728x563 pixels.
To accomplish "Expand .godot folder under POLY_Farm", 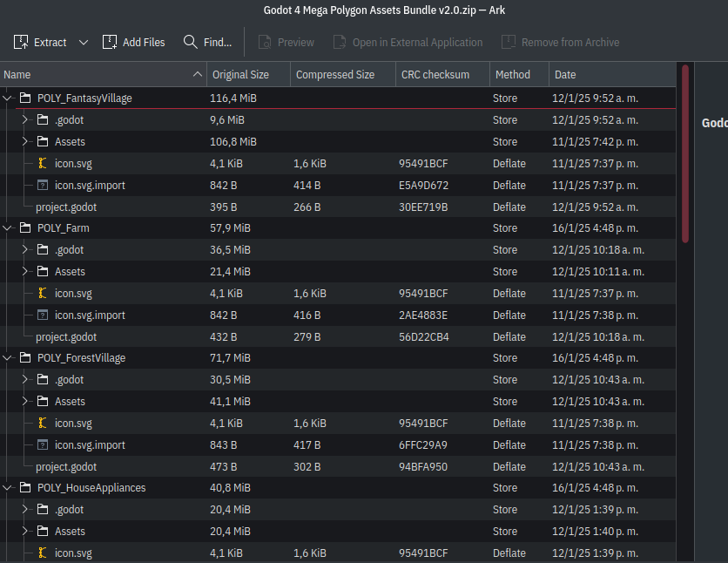I will pos(24,250).
